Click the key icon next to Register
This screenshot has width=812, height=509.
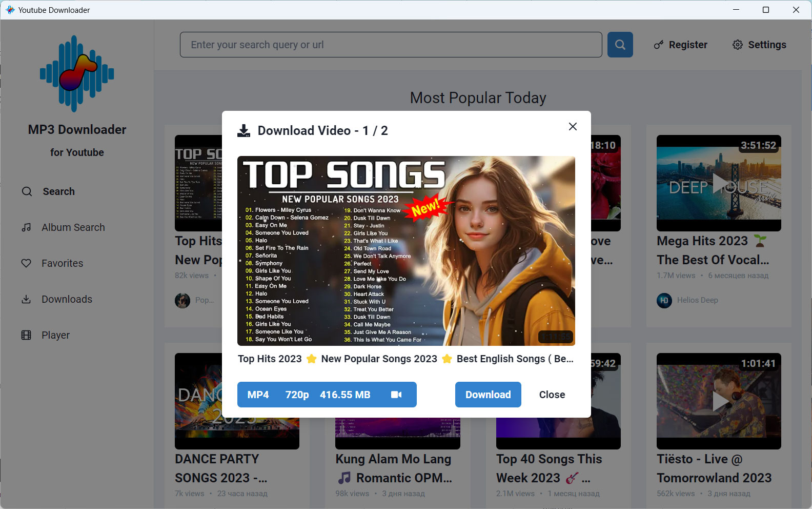(659, 45)
